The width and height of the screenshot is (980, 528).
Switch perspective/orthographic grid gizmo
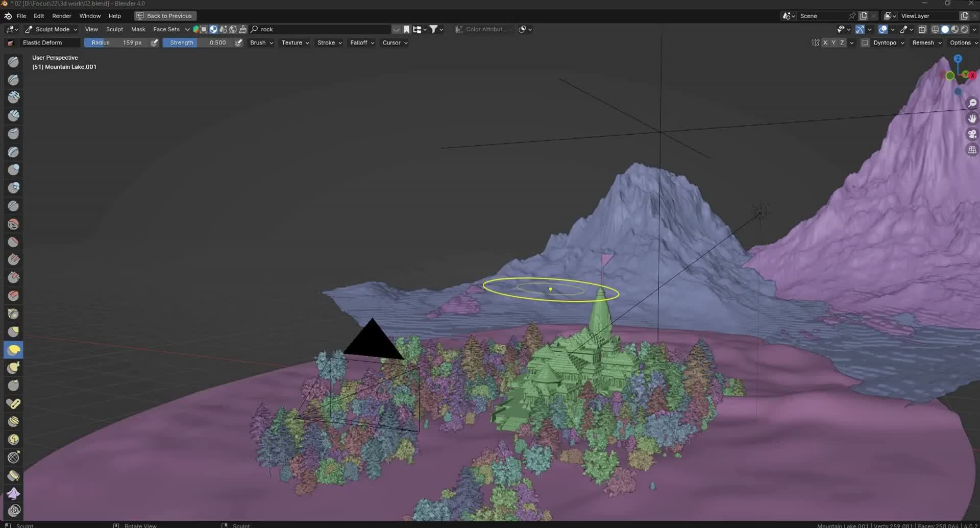coord(972,150)
